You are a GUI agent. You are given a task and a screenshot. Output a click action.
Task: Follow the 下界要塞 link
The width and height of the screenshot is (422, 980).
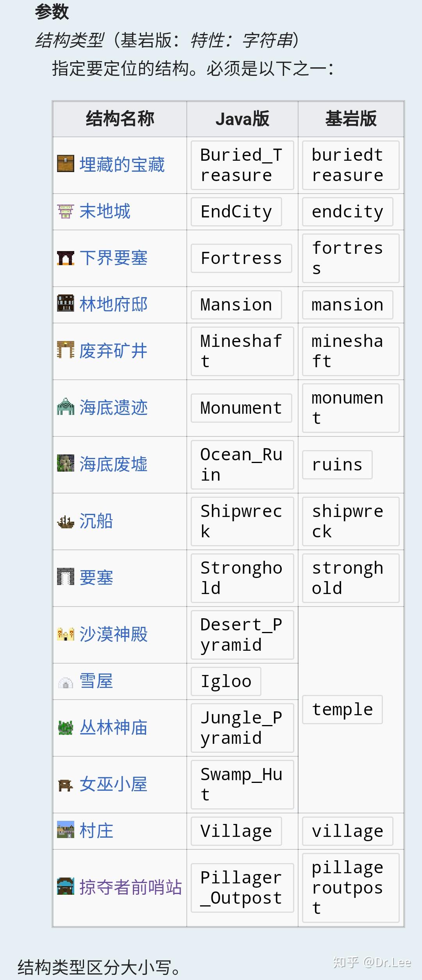pos(113,258)
